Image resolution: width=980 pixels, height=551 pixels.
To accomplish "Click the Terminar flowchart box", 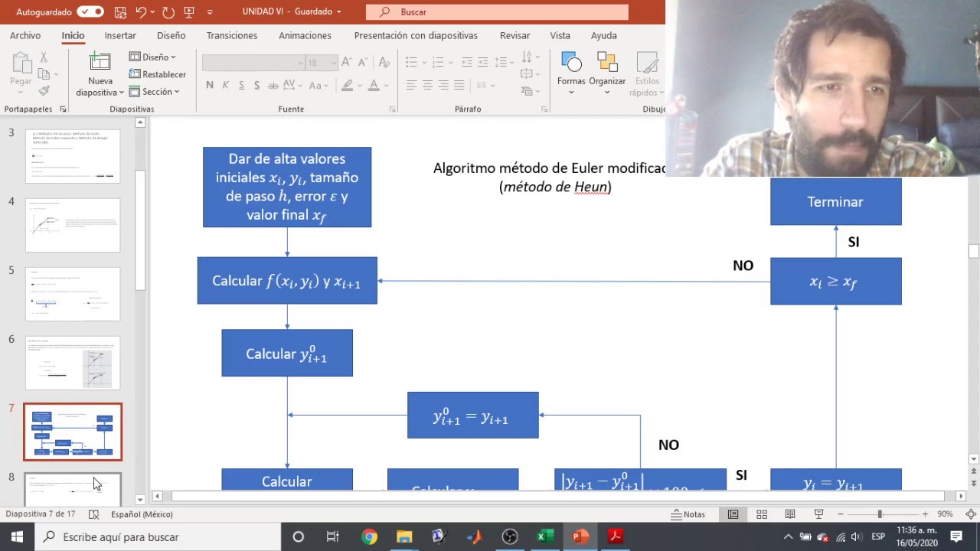I will [x=835, y=202].
